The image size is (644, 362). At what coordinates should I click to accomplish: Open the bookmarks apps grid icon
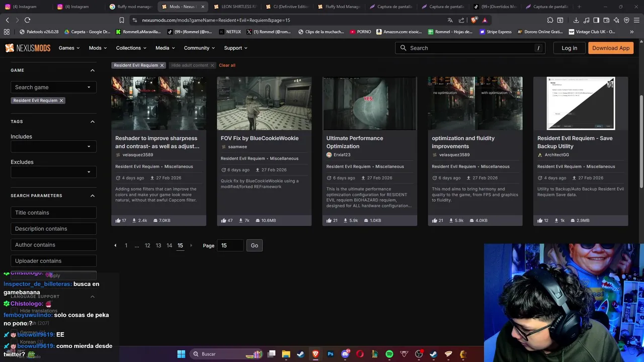pyautogui.click(x=7, y=32)
